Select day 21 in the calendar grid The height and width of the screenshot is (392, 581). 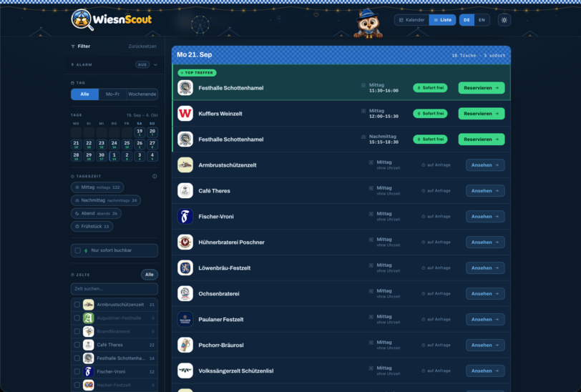pyautogui.click(x=76, y=144)
